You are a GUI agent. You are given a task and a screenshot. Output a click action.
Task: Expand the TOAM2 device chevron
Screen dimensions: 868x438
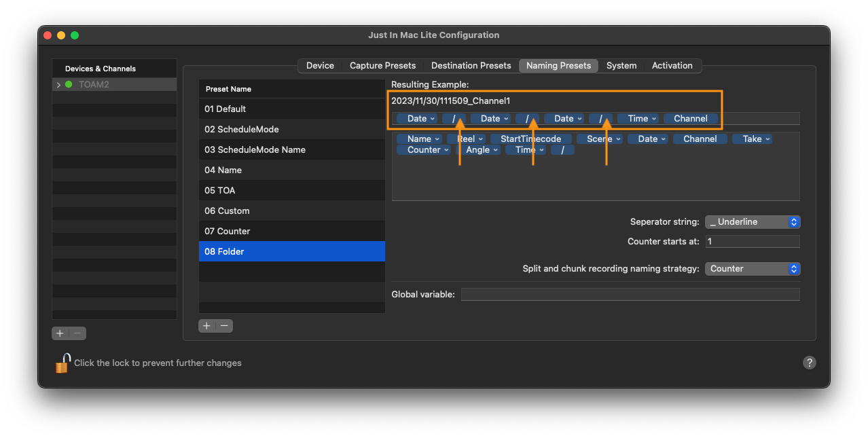58,85
